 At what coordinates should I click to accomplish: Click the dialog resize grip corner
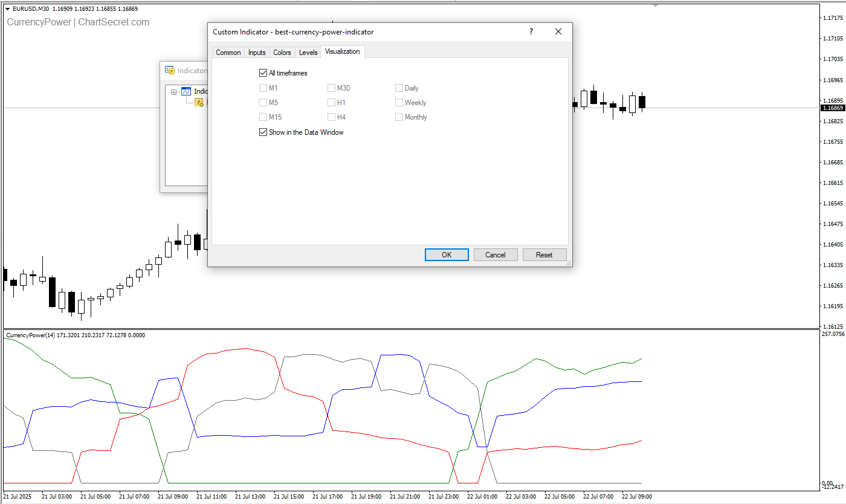tap(568, 263)
